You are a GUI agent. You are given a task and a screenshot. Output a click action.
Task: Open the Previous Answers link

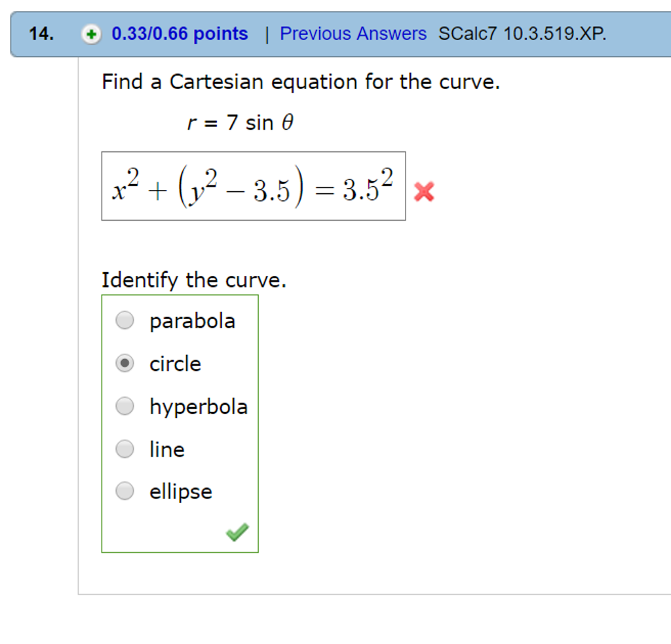pos(353,33)
